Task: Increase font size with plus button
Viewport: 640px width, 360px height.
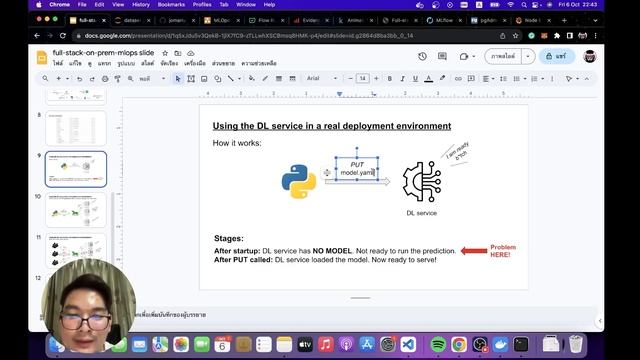Action: [x=376, y=78]
